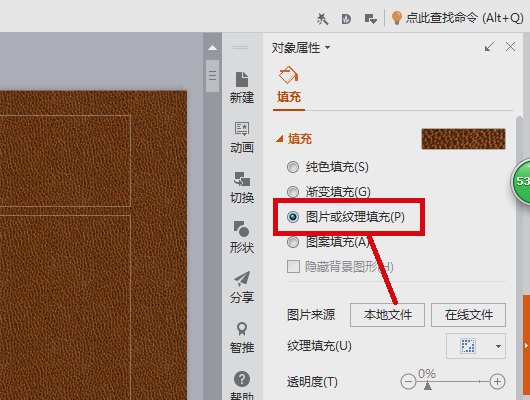
Task: Click the 新建 (New) sidebar icon
Action: (x=242, y=88)
